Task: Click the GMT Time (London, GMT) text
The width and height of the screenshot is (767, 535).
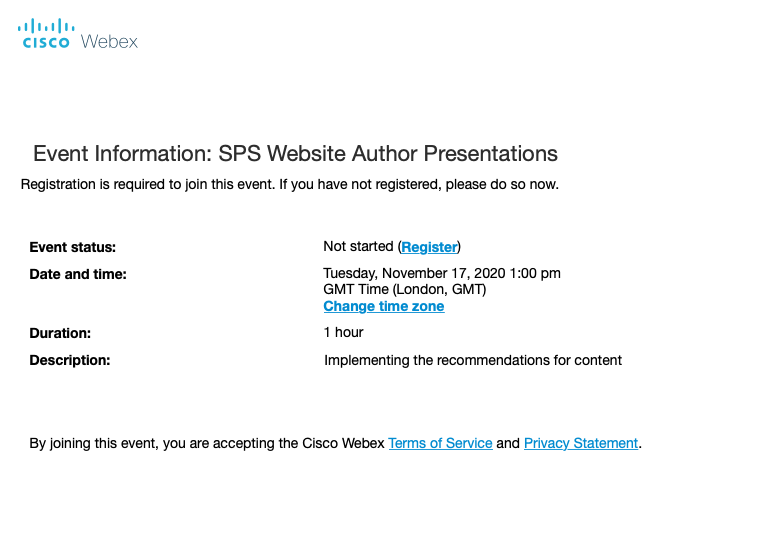Action: point(405,290)
